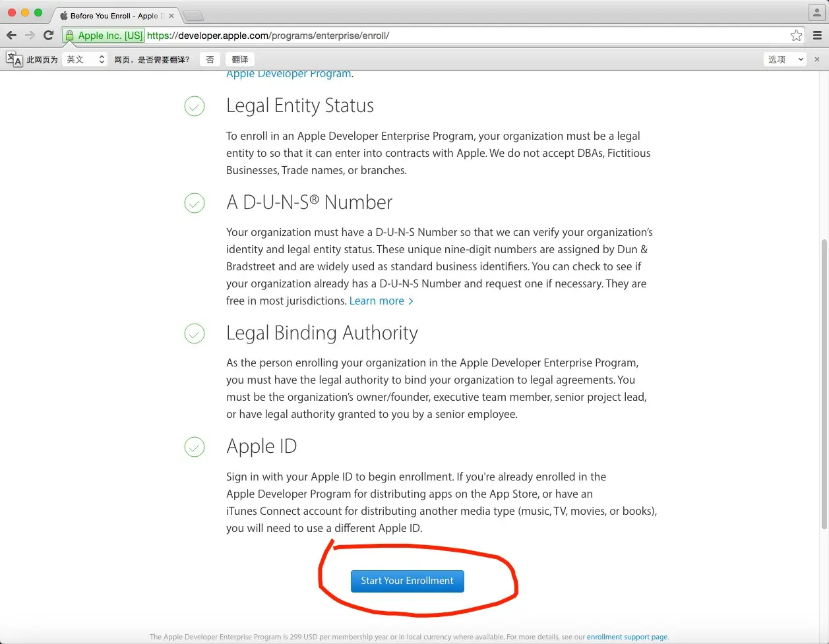829x644 pixels.
Task: Open the 选项 options dropdown
Action: [x=785, y=59]
